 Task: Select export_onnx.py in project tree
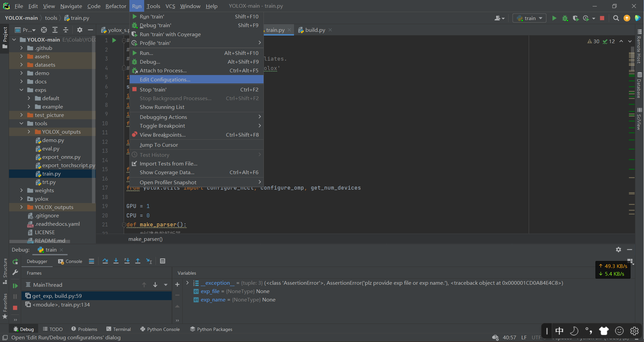pos(61,157)
